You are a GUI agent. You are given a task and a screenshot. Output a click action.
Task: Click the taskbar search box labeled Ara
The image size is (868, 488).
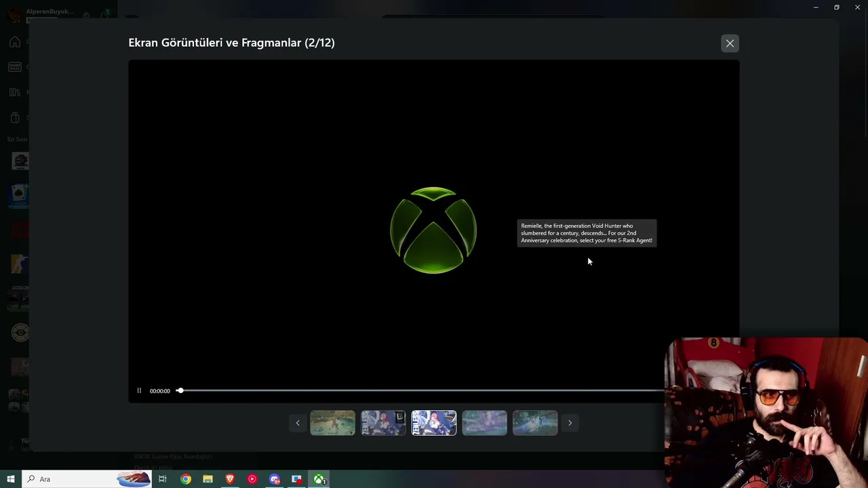coord(87,479)
